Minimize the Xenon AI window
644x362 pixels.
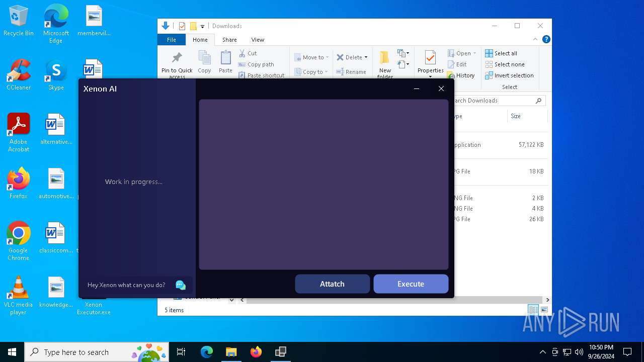click(x=417, y=88)
